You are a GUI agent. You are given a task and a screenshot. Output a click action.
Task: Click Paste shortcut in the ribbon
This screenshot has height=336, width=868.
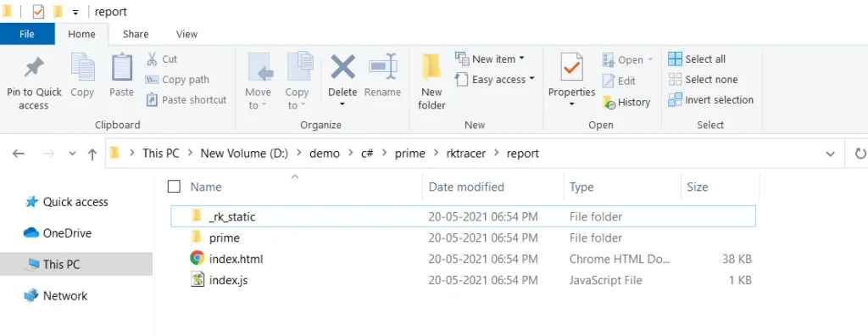click(x=186, y=100)
